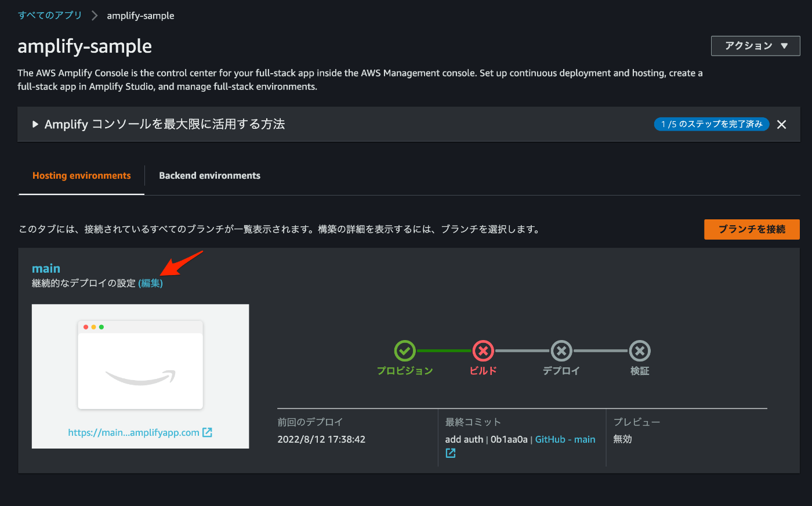Viewport: 812px width, 506px height.
Task: Click the プロビジョン step label
Action: point(405,371)
